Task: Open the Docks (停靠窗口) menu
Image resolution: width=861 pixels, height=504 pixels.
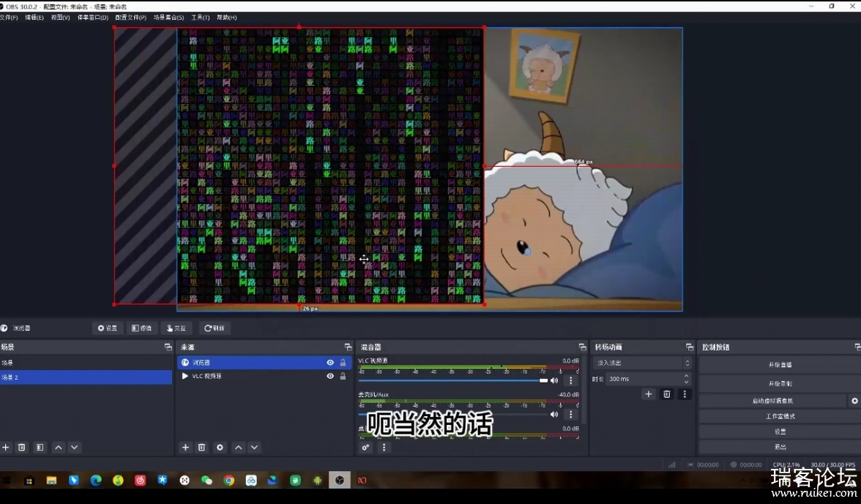Action: click(x=93, y=18)
